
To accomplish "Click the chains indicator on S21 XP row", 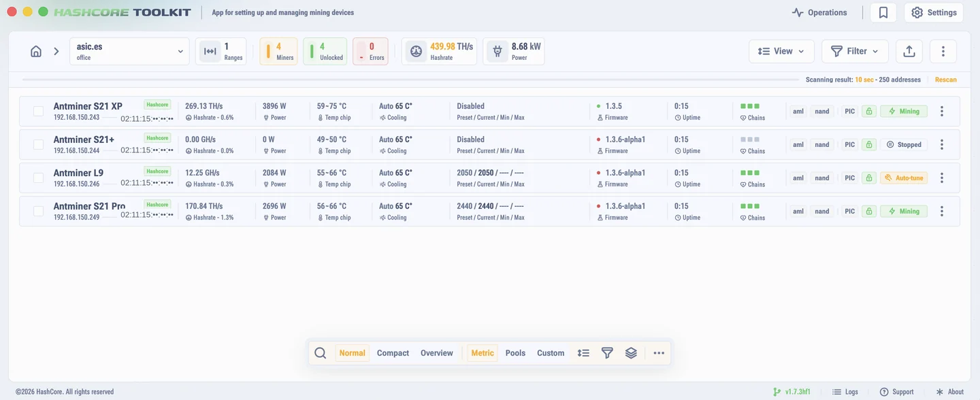I will pyautogui.click(x=750, y=106).
